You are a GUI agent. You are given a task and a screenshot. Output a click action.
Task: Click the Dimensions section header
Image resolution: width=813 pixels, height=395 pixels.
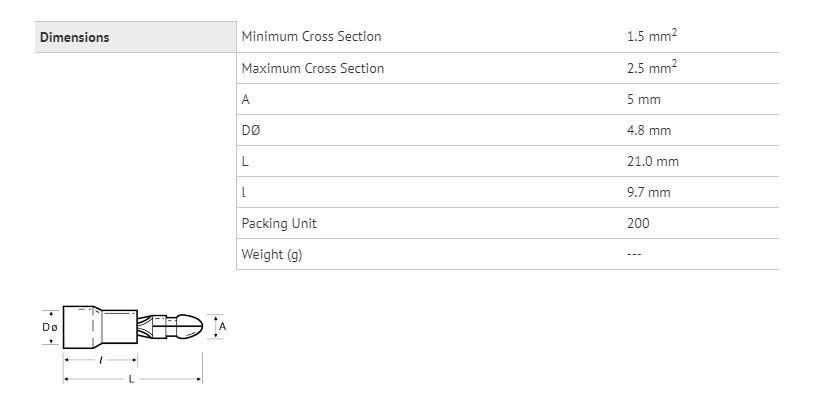click(x=75, y=37)
